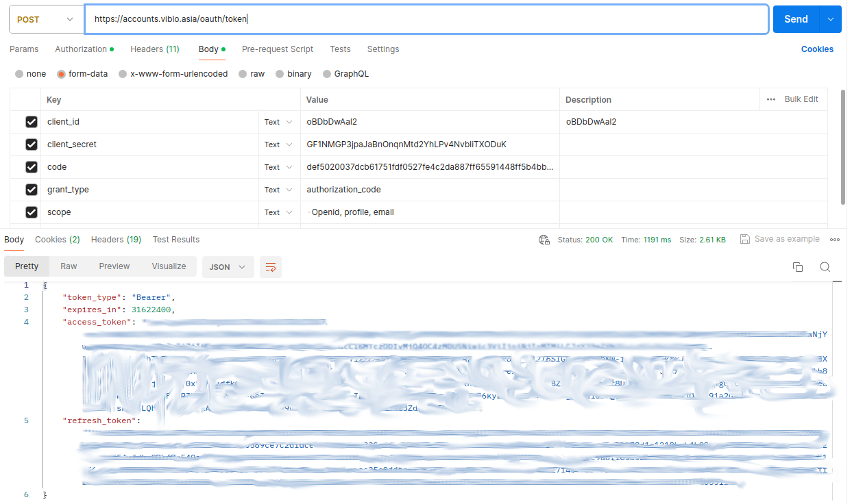
Task: Copy the response body to clipboard
Action: tap(797, 267)
